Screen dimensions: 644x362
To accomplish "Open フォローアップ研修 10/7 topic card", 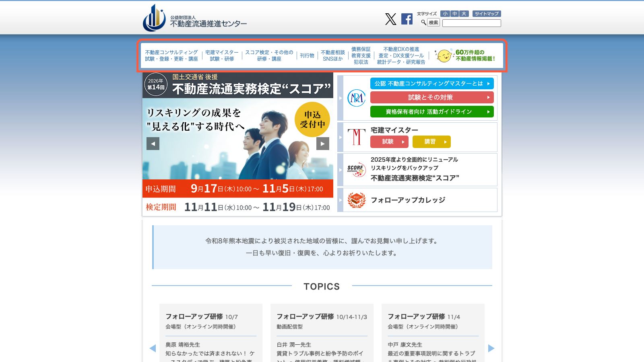I will (x=211, y=333).
